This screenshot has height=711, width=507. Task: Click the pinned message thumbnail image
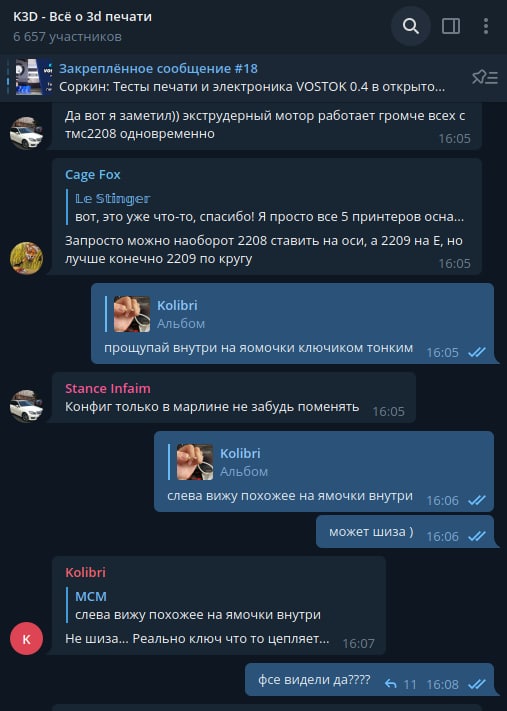click(34, 77)
